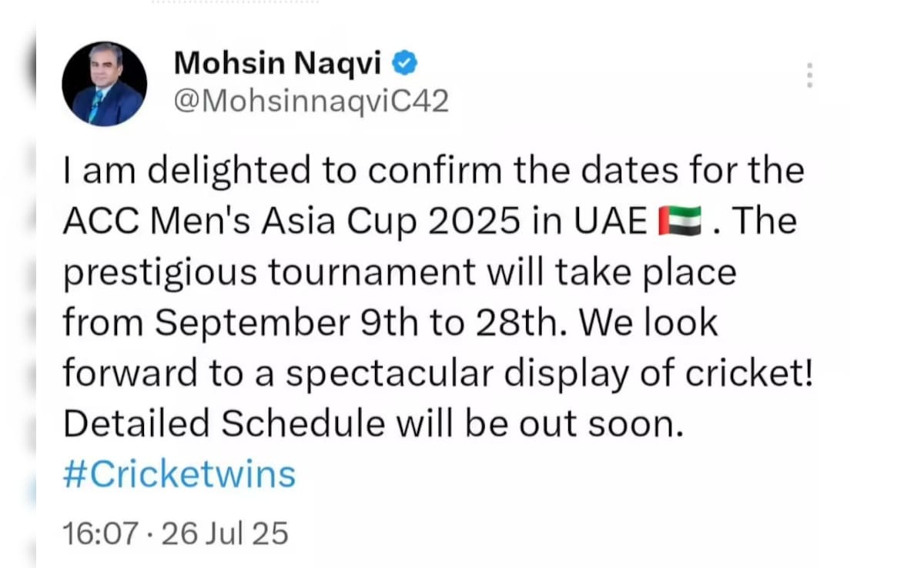Viewport: 924px width, 568px height.
Task: Open the #Cricketwins hashtag
Action: pyautogui.click(x=179, y=474)
